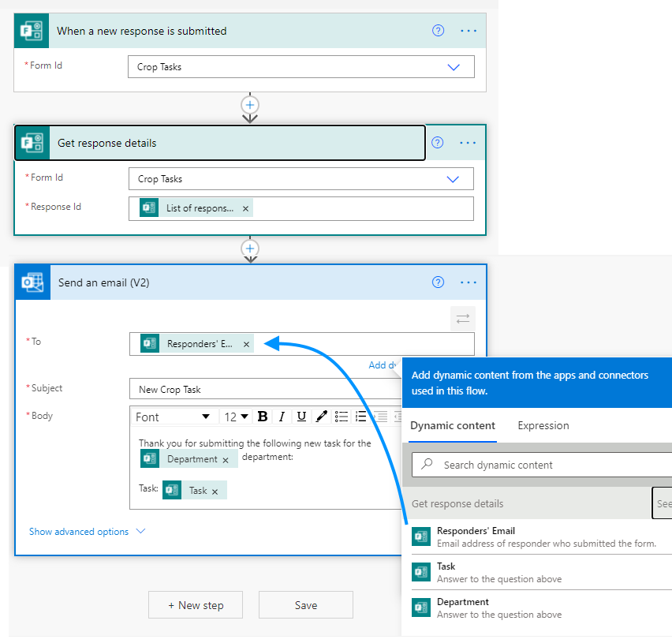The image size is (672, 643).
Task: Select the Task dynamic content item
Action: [540, 572]
